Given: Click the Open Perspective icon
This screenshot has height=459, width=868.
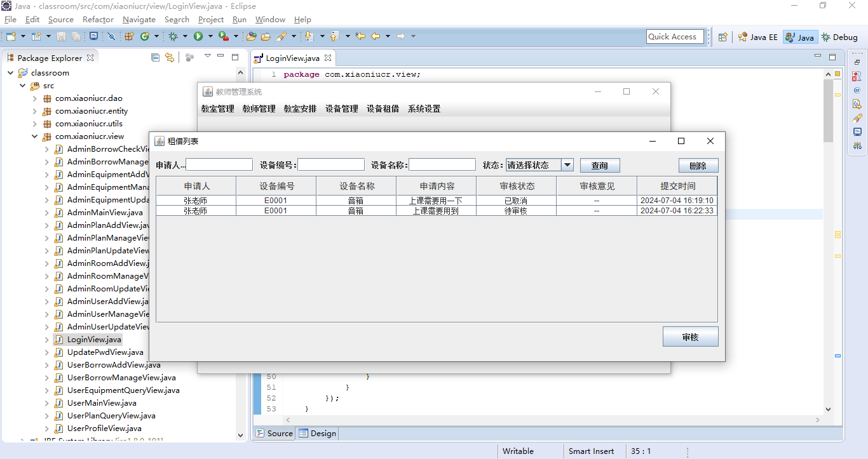Looking at the screenshot, I should [722, 37].
